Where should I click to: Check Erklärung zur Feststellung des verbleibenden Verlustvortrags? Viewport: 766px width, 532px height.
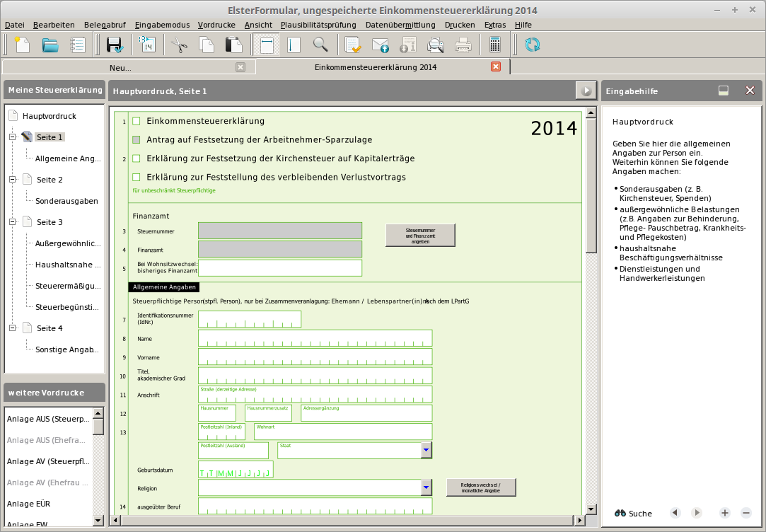[137, 177]
